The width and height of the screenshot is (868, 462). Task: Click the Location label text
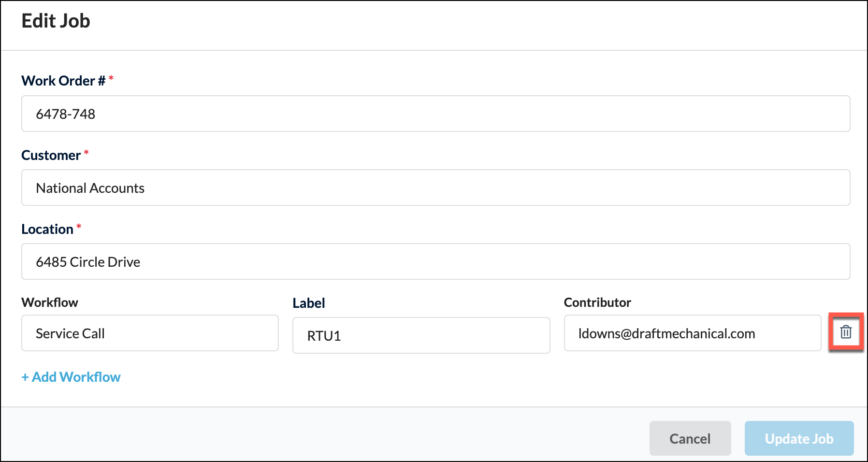tap(46, 229)
